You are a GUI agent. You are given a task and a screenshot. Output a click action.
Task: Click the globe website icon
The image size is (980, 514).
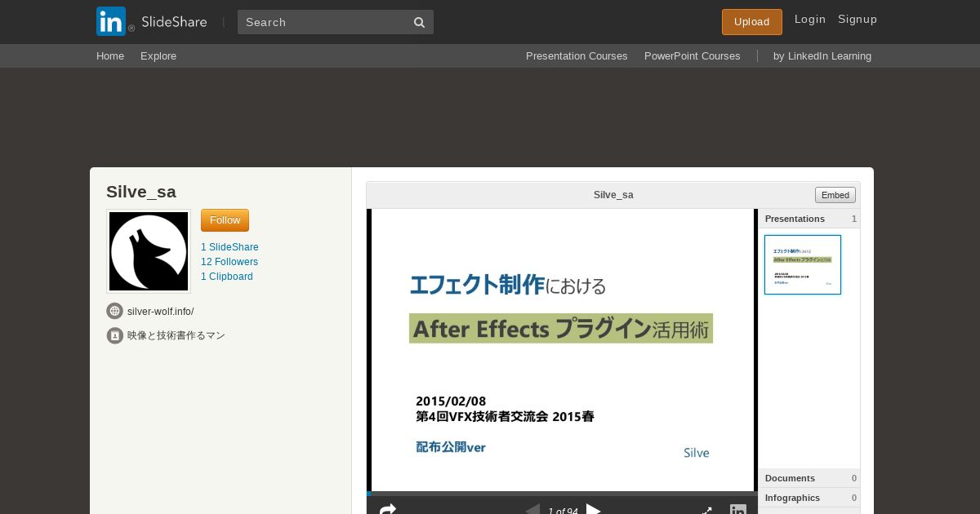115,311
